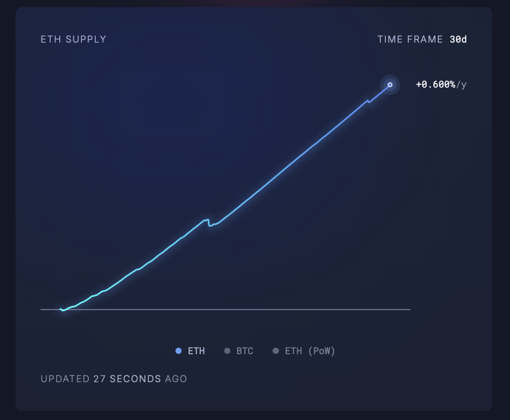The height and width of the screenshot is (420, 510).
Task: Click the supply line's starting point
Action: pyautogui.click(x=61, y=310)
